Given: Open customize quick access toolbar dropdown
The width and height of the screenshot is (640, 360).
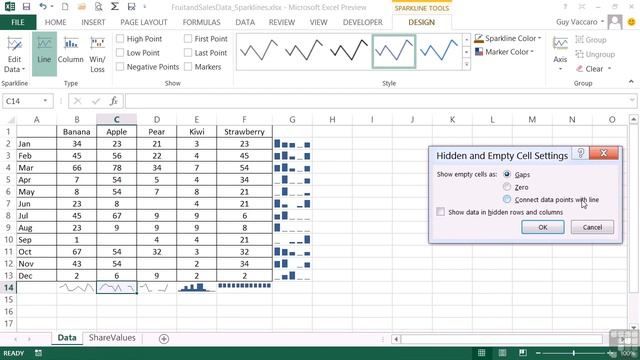Looking at the screenshot, I should (x=145, y=7).
